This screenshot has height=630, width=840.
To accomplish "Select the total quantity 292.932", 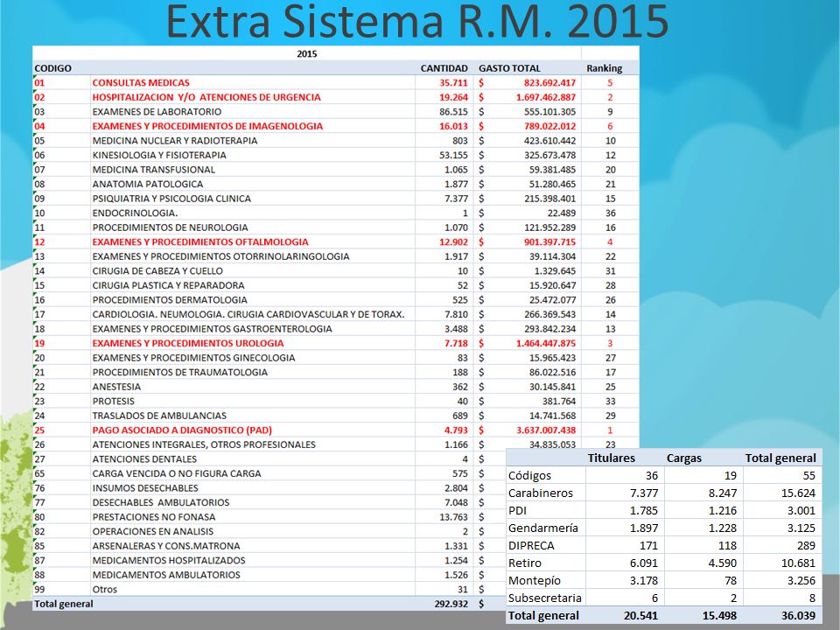I will tap(451, 603).
